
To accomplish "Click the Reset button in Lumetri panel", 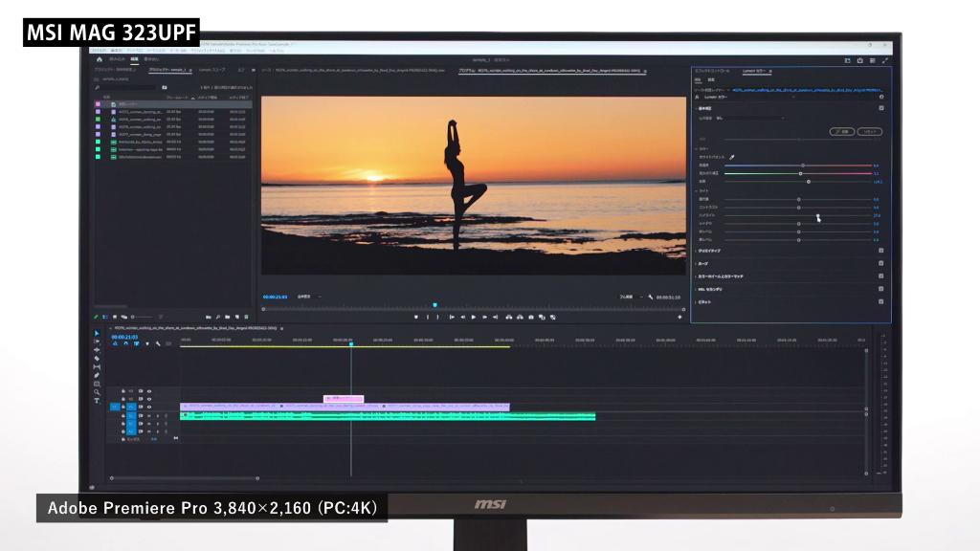I will 869,131.
